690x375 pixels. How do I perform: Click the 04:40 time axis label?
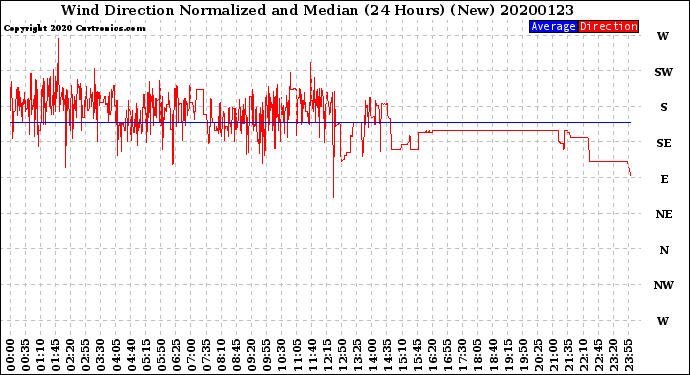point(131,355)
